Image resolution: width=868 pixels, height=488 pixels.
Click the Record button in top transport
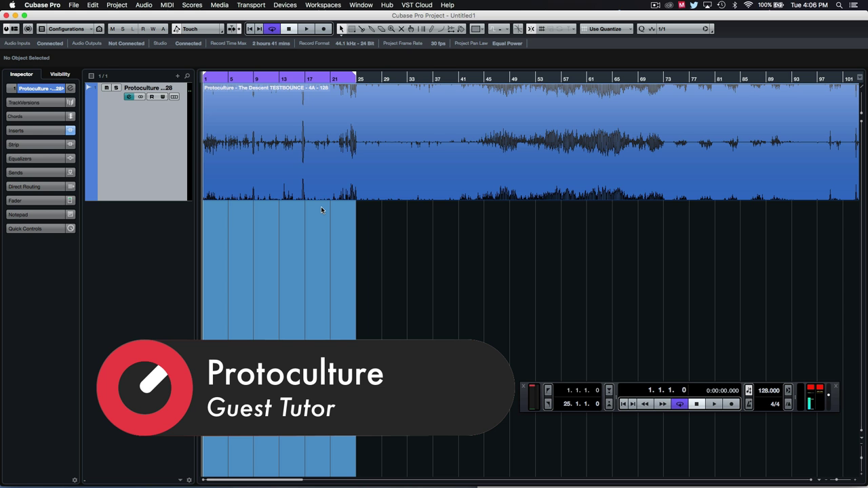323,29
